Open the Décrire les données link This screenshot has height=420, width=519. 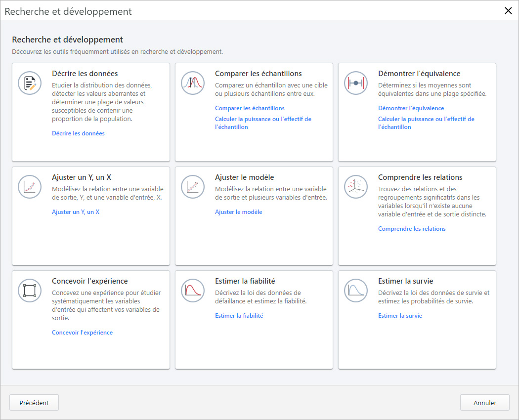coord(78,133)
